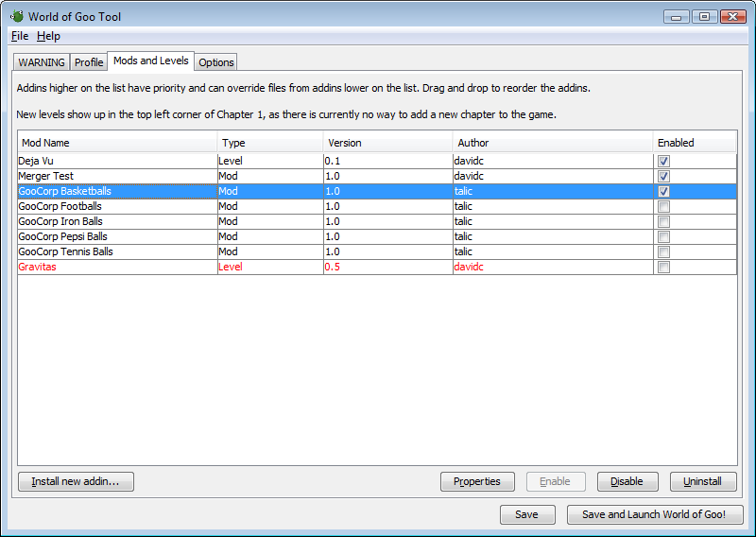Screen dimensions: 756x537
Task: Click Save and Launch World of Goo
Action: click(654, 514)
